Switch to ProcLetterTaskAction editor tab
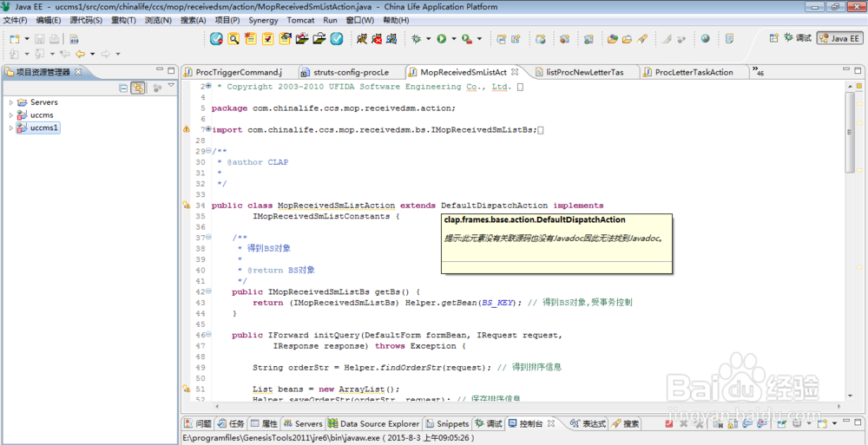The image size is (868, 445). 693,72
